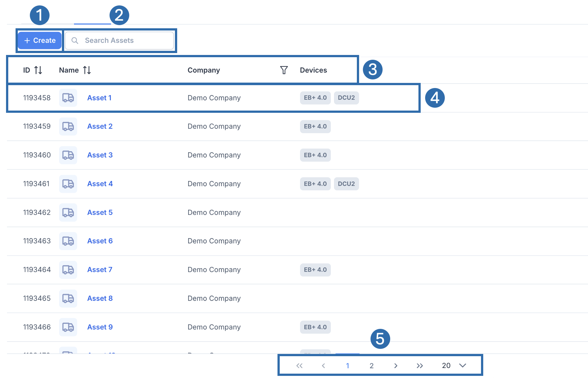The height and width of the screenshot is (380, 588).
Task: Advance to next page chevron
Action: tap(396, 366)
